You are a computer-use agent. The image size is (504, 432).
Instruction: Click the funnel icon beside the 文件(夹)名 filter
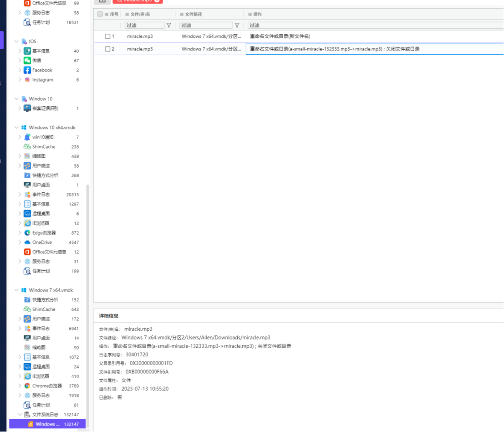[x=169, y=25]
